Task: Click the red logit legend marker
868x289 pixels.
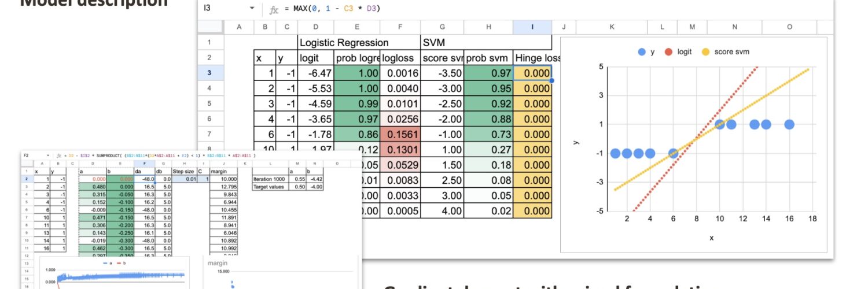Action: (669, 52)
